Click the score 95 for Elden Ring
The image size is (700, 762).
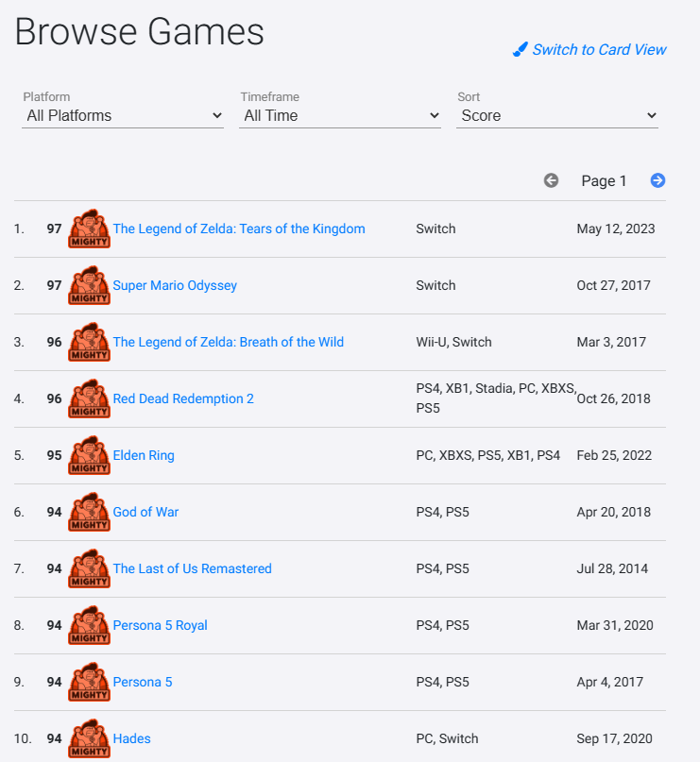point(55,455)
